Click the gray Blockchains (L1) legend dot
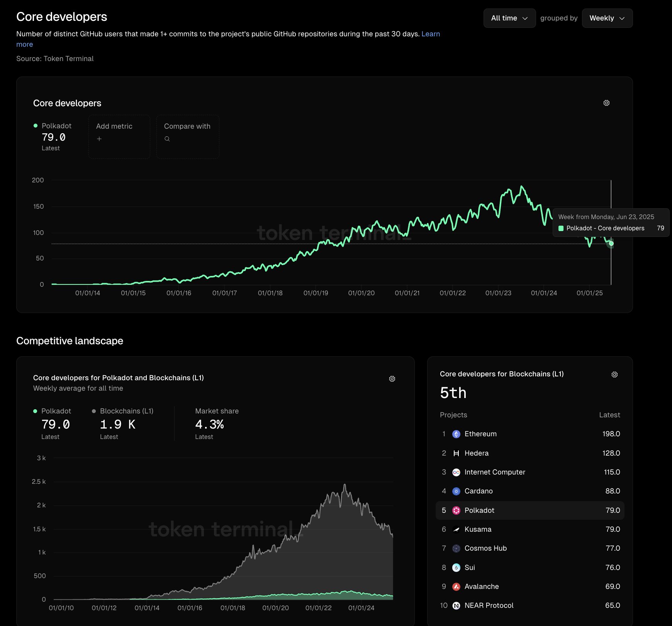The height and width of the screenshot is (626, 672). (94, 411)
